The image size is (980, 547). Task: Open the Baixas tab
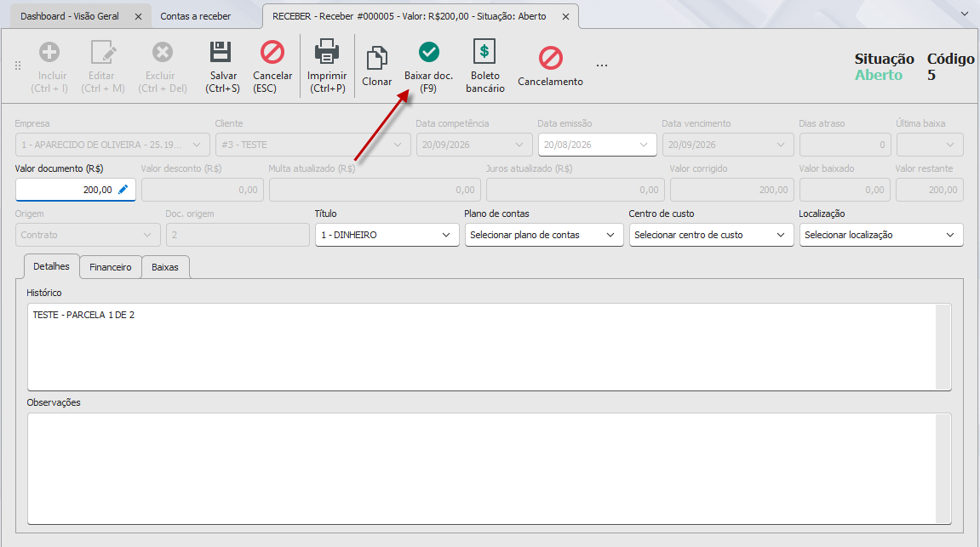(165, 266)
